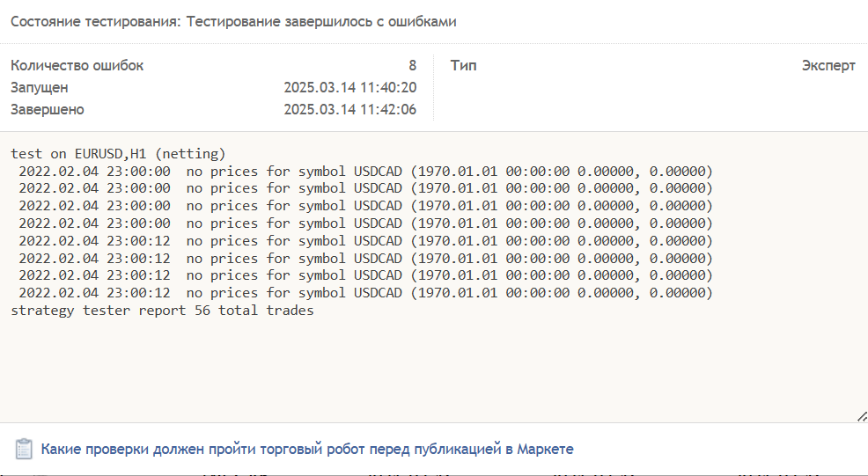The height and width of the screenshot is (476, 868).
Task: Click the finish timestamp 2025.03.14 11:42:06
Action: tap(349, 109)
